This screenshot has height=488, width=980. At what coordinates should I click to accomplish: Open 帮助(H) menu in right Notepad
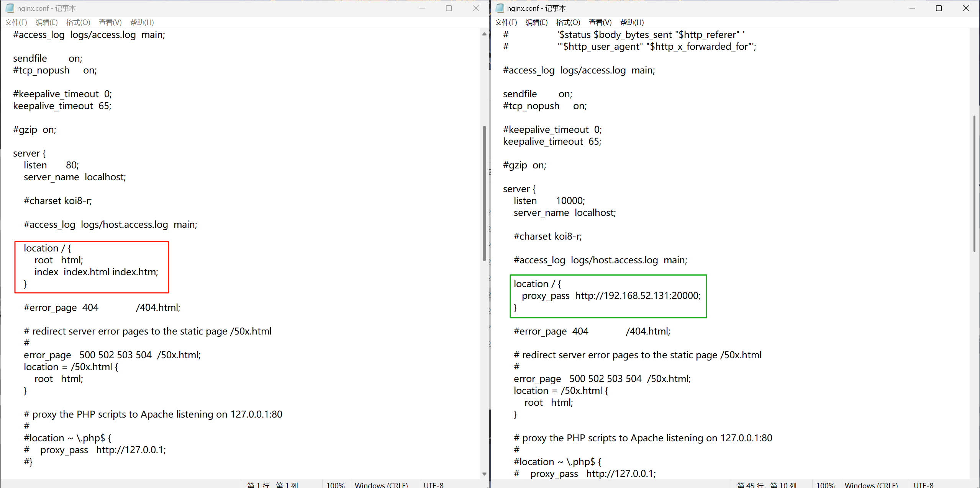tap(632, 22)
